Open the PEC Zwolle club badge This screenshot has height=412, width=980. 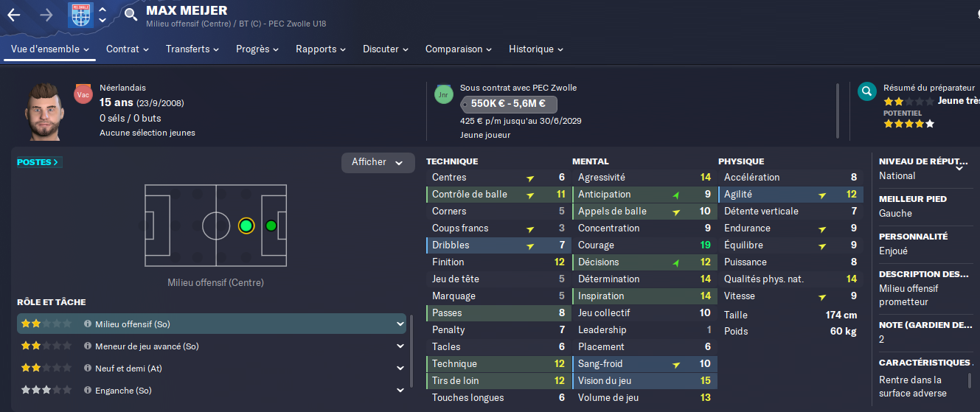click(80, 15)
